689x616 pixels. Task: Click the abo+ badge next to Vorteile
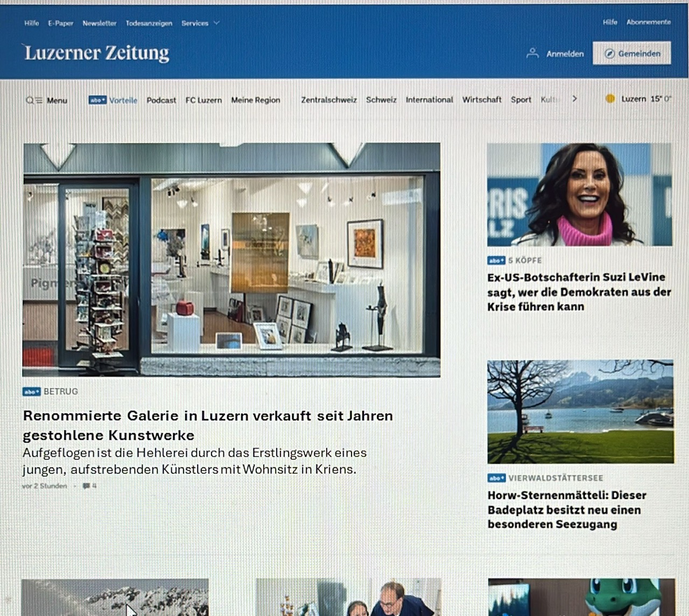(97, 100)
